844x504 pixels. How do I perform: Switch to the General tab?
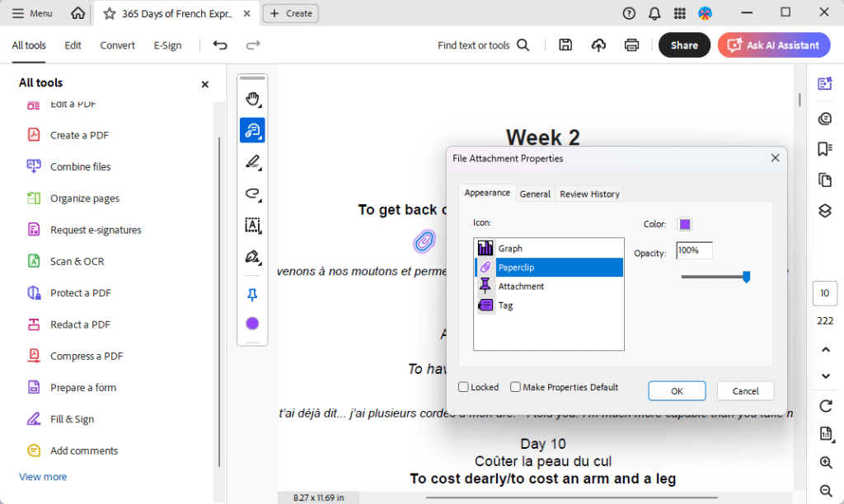[535, 194]
